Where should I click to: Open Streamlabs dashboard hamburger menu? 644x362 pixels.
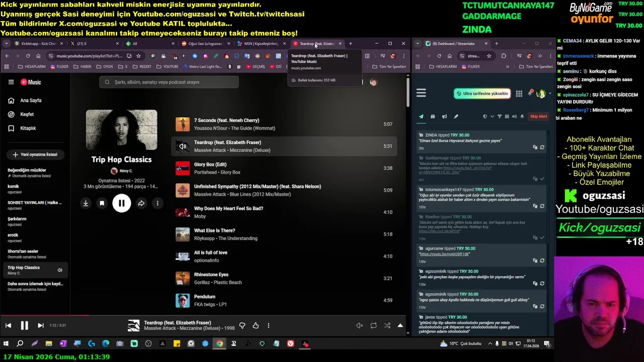pyautogui.click(x=421, y=93)
